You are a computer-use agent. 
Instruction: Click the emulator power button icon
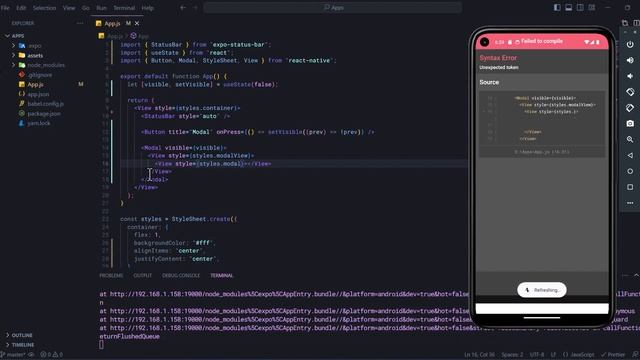630,44
